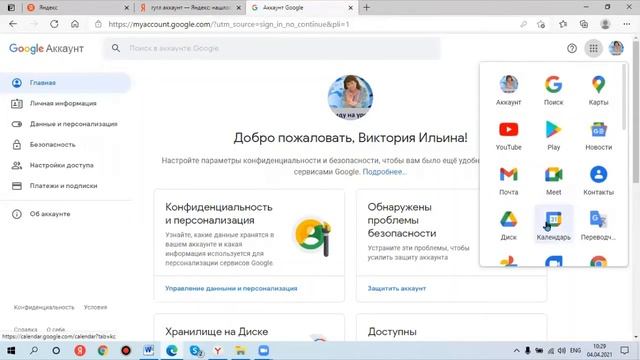Open Word from the taskbar
Screen dimensions: 640x360
149,351
